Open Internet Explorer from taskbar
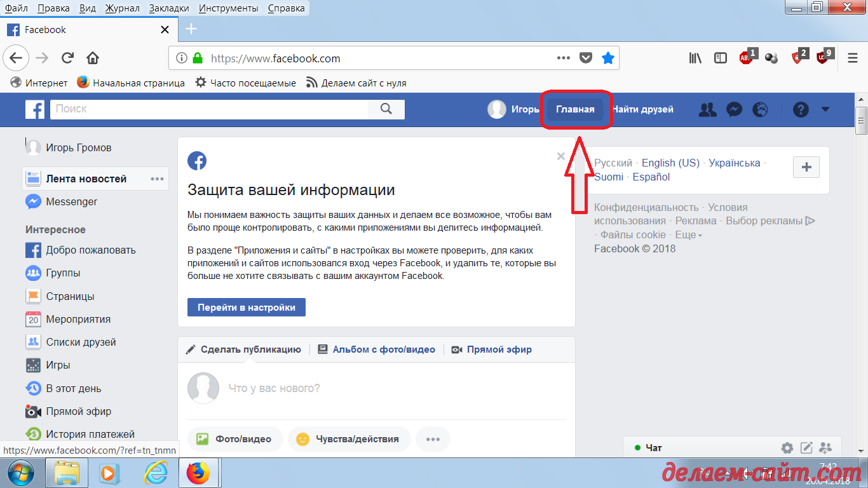 pyautogui.click(x=155, y=473)
